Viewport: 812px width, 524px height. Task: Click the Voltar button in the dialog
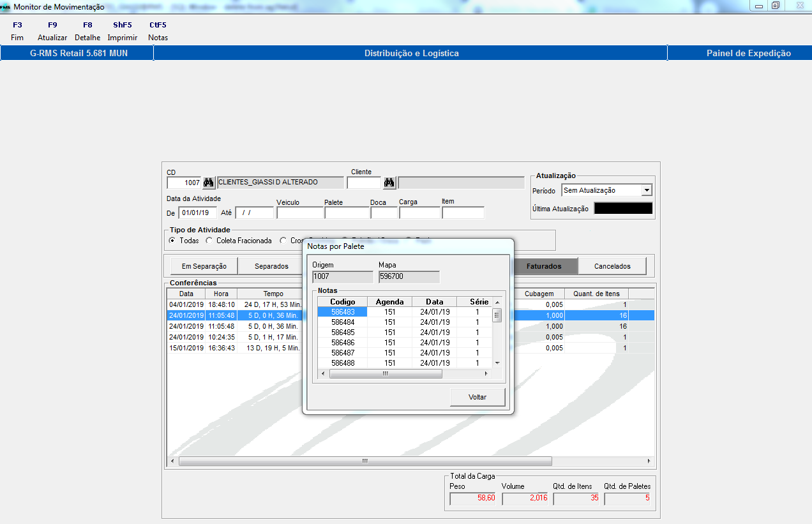(x=477, y=397)
